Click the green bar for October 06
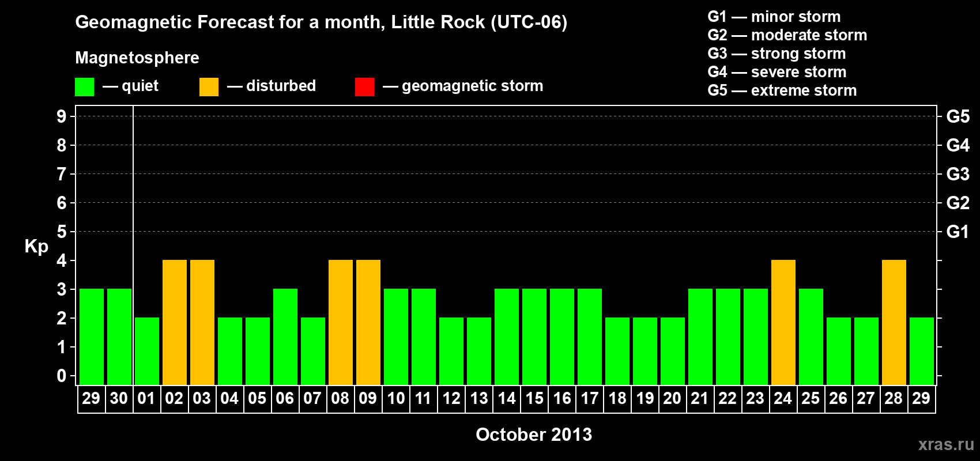The width and height of the screenshot is (980, 461). point(285,337)
